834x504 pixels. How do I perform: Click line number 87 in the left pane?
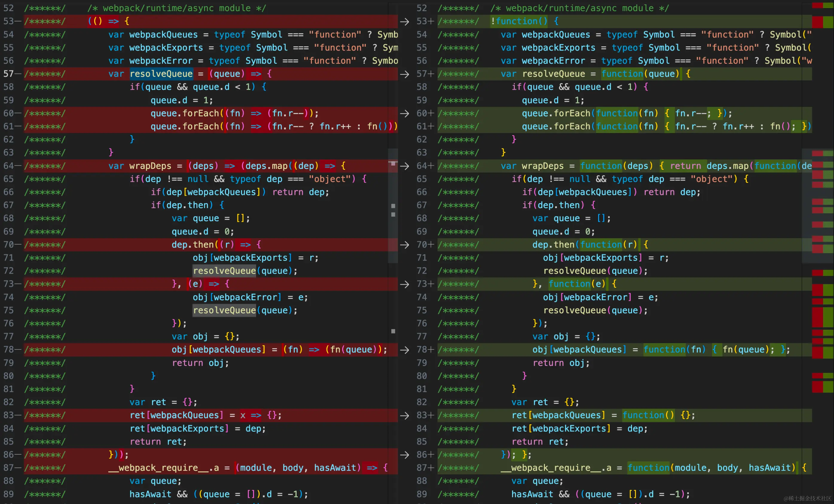9,468
